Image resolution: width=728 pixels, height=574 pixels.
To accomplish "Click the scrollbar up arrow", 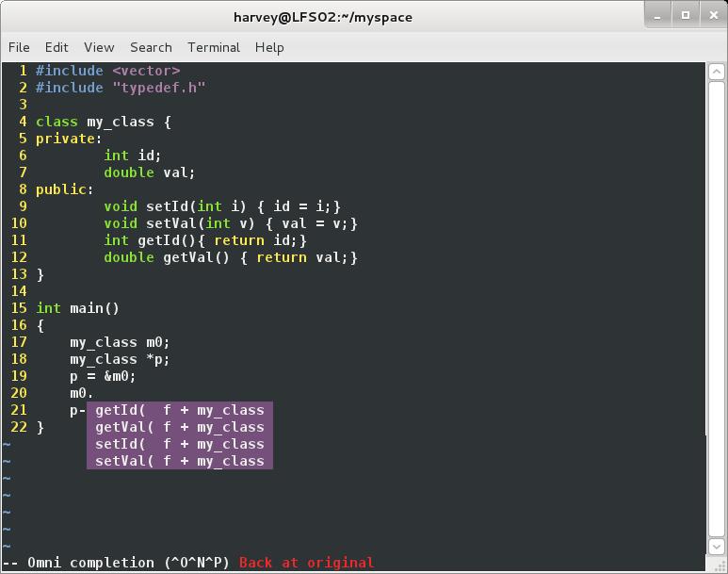I will click(x=716, y=72).
